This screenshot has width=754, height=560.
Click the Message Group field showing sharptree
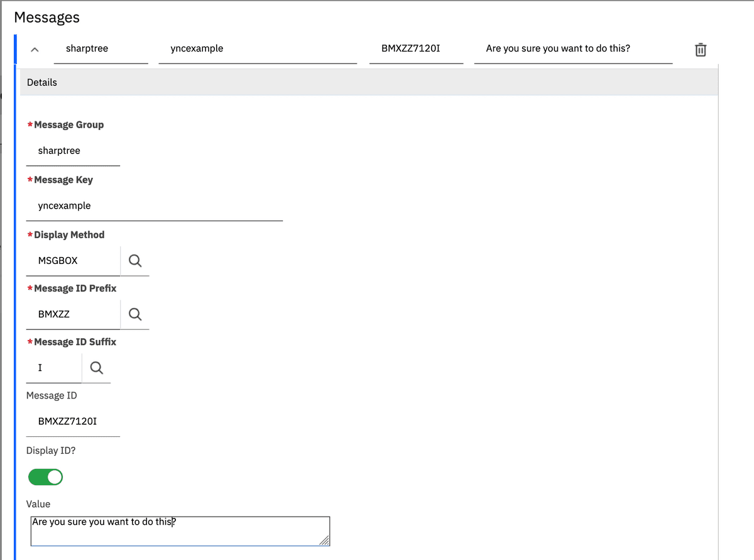(72, 150)
